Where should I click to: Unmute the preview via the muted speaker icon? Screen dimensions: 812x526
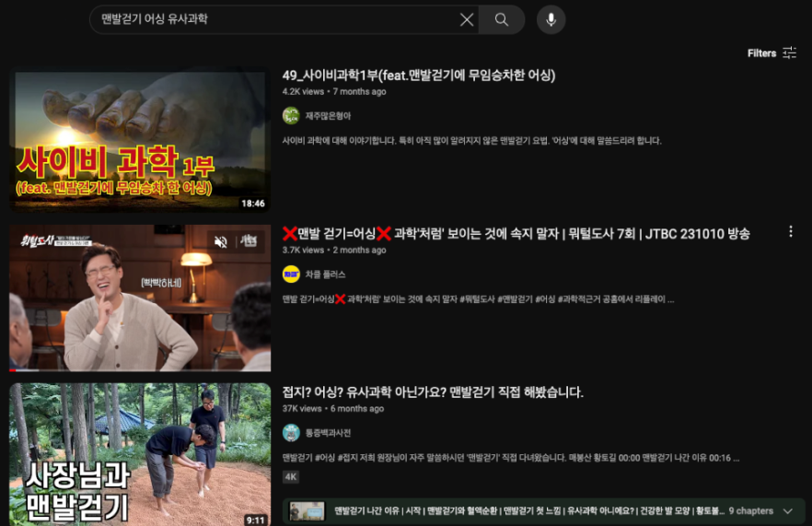tap(221, 241)
